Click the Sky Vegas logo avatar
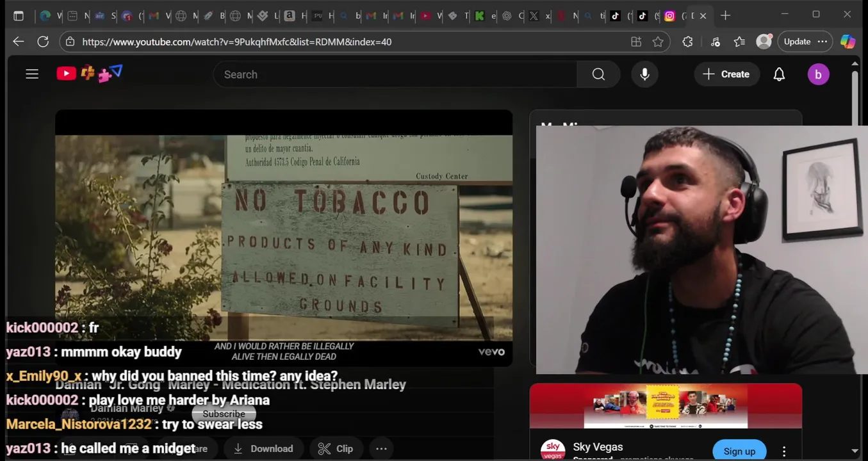The width and height of the screenshot is (868, 461). point(553,449)
